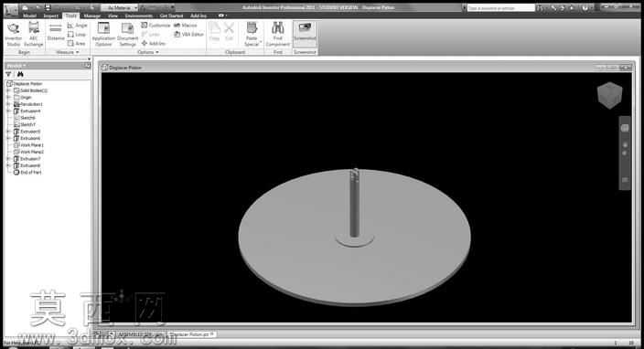Click Paste Special in Clipboard panel
This screenshot has height=349, width=644.
click(x=252, y=35)
